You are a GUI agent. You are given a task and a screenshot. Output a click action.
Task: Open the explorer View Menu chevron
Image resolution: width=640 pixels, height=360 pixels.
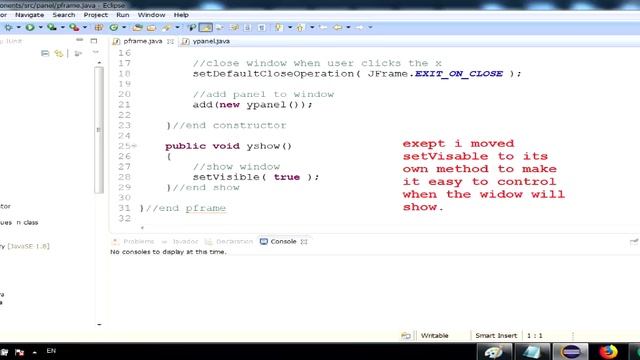pyautogui.click(x=96, y=52)
